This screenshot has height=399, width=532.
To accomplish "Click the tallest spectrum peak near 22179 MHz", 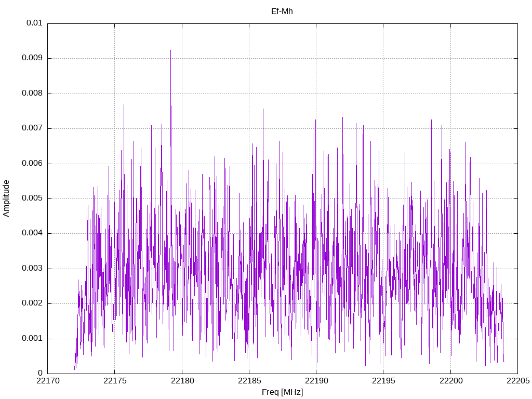I will pos(170,51).
